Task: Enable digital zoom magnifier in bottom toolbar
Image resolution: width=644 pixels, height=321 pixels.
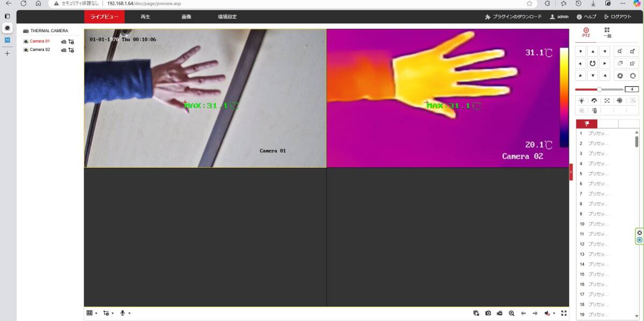Action: (x=511, y=313)
